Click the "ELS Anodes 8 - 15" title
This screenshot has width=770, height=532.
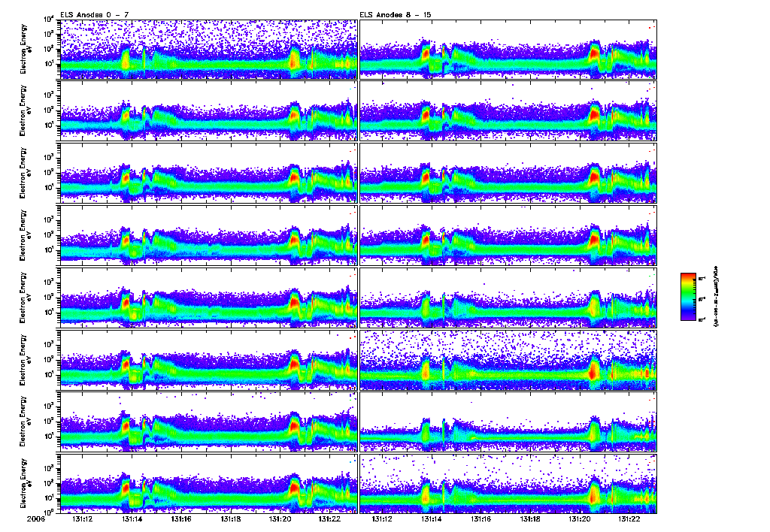point(396,15)
